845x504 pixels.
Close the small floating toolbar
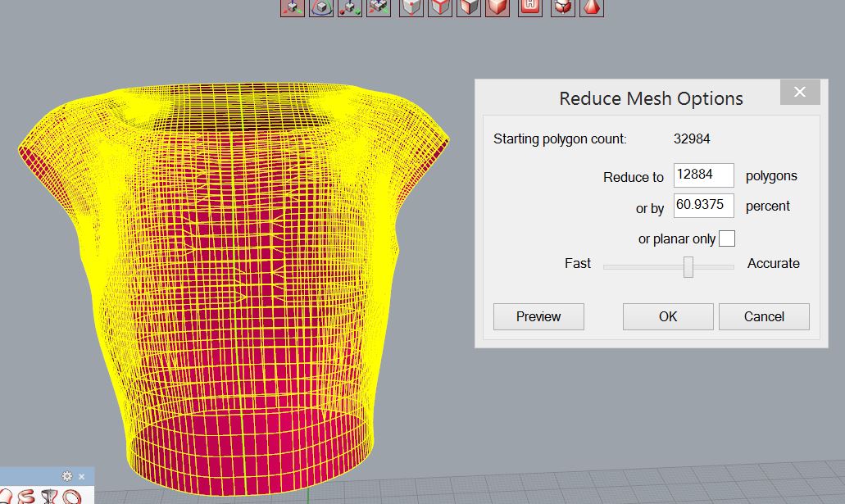click(81, 476)
